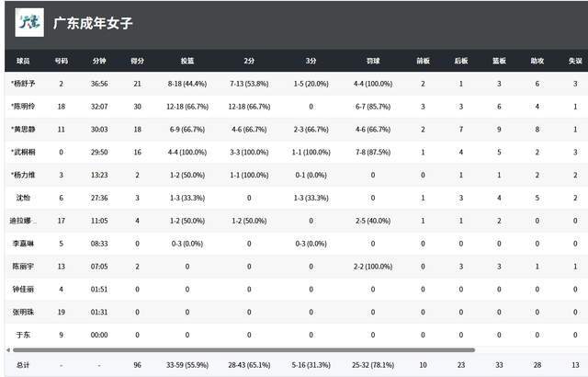
Task: Click the 3分 column header
Action: coord(311,61)
